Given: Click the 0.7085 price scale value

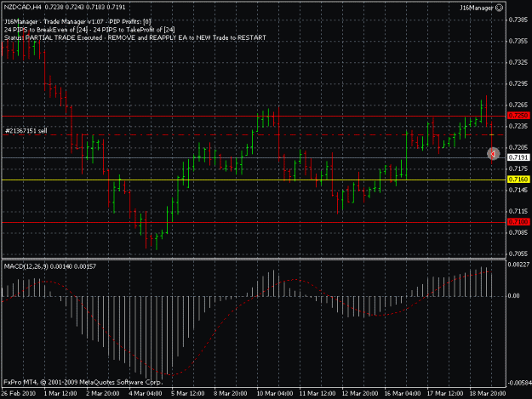Looking at the screenshot, I should [x=518, y=232].
